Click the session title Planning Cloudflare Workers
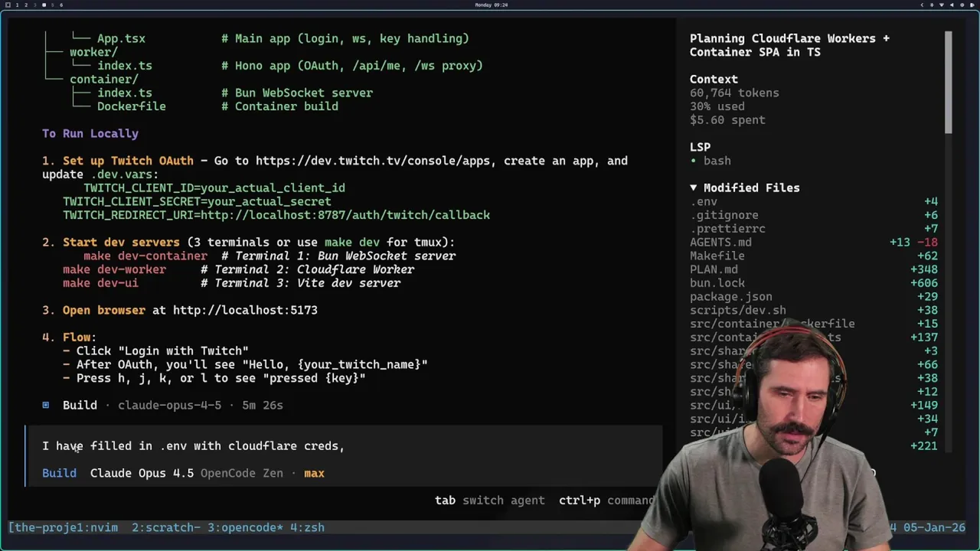This screenshot has height=551, width=980. tap(789, 45)
